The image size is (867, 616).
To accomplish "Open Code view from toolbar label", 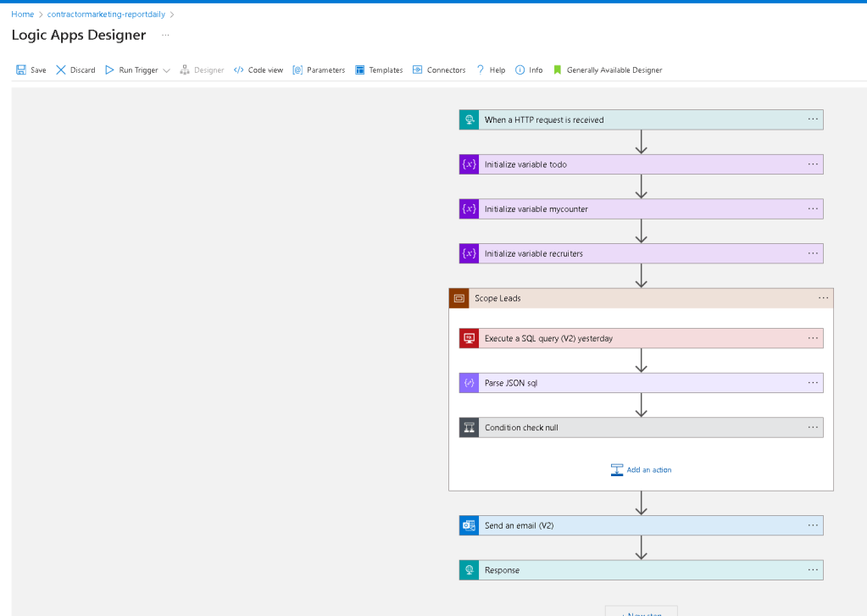I will [x=265, y=70].
